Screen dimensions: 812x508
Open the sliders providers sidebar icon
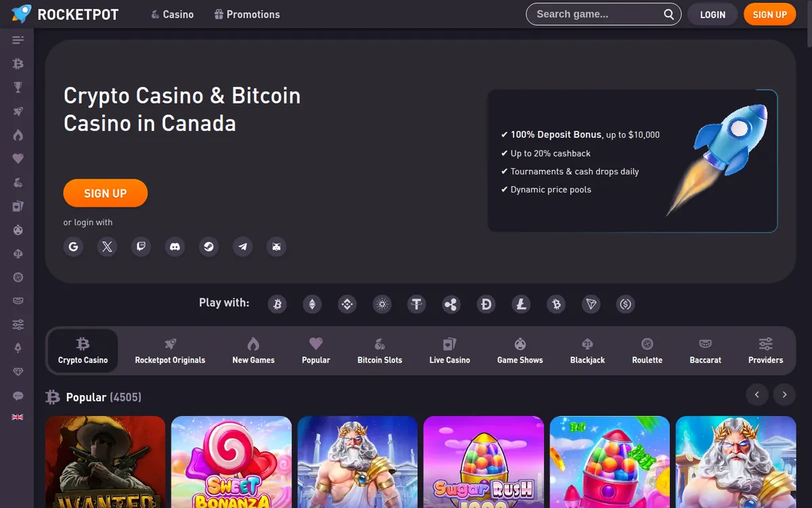click(x=18, y=325)
